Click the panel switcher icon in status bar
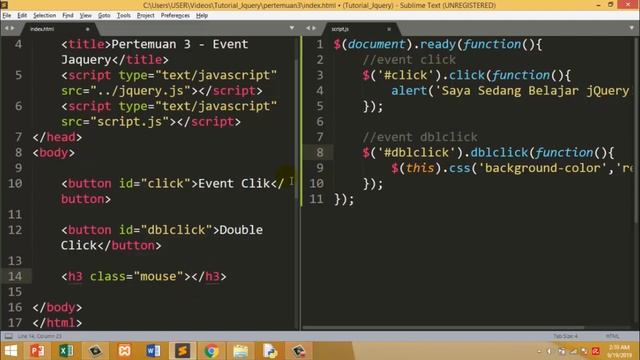The height and width of the screenshot is (360, 640). (8, 336)
